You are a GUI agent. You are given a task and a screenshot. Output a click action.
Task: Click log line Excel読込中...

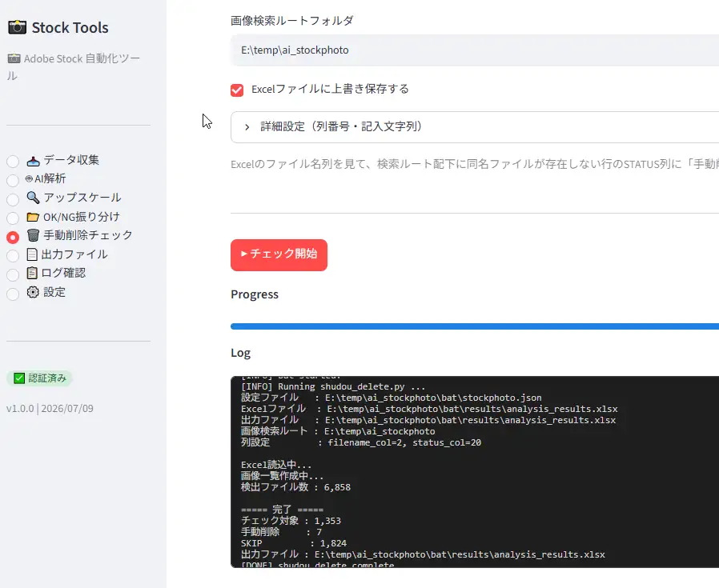(276, 464)
